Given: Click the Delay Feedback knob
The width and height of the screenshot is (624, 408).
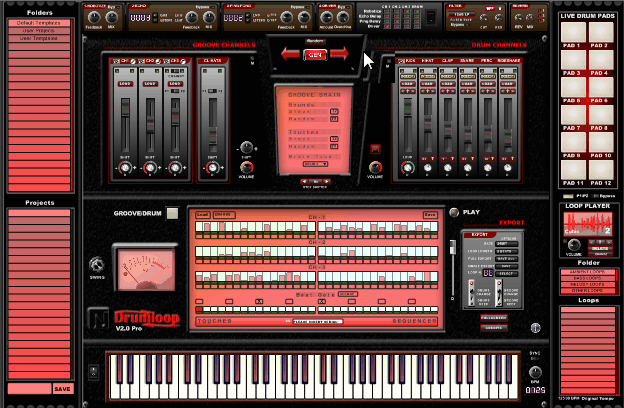Looking at the screenshot, I should [191, 17].
